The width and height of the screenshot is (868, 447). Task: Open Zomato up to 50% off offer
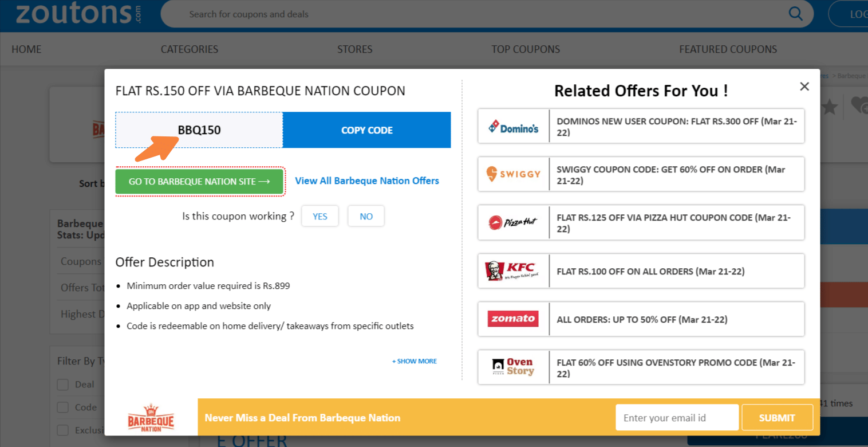click(x=642, y=319)
